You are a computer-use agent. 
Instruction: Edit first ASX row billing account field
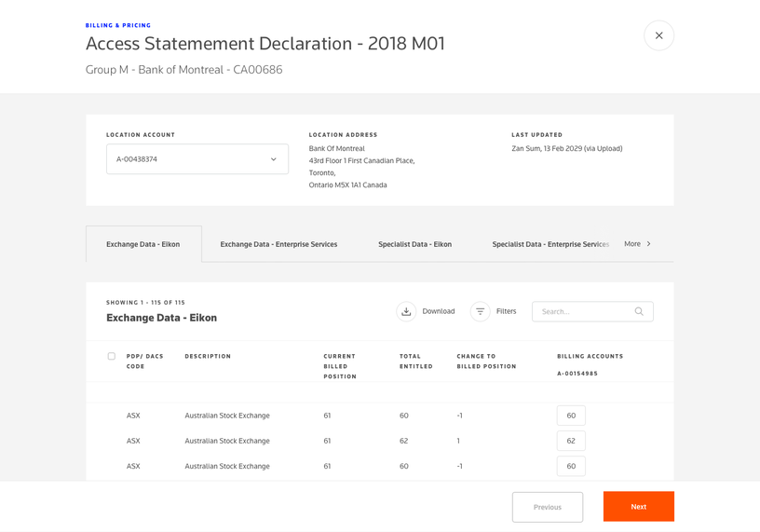pos(571,416)
